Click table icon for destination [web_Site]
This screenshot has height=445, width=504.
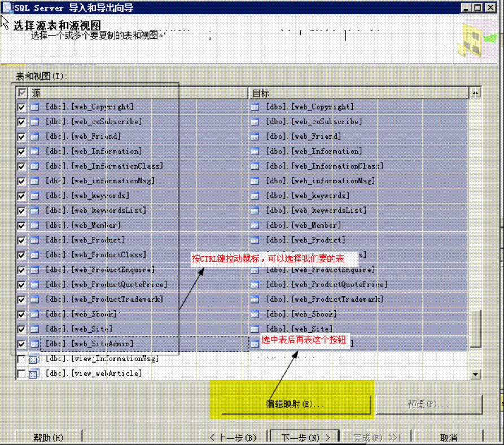255,329
